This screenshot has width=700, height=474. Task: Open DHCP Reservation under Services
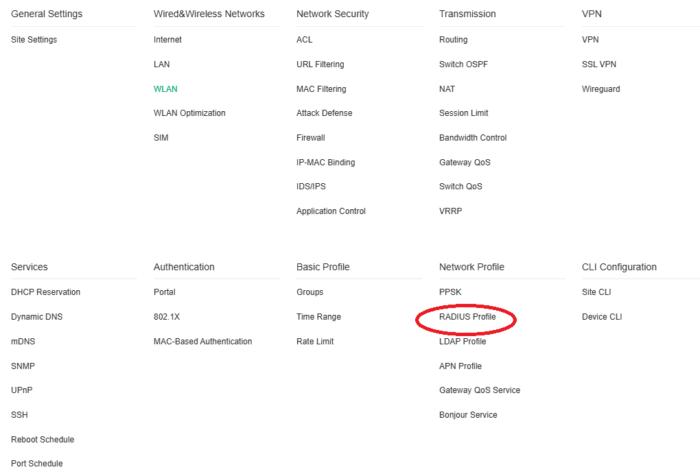pos(46,292)
